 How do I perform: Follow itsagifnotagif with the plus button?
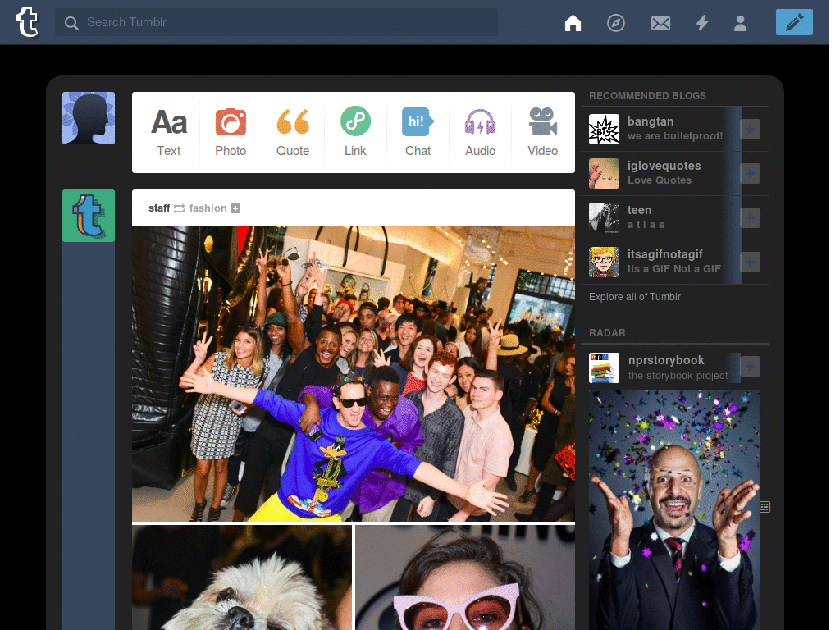tap(750, 262)
